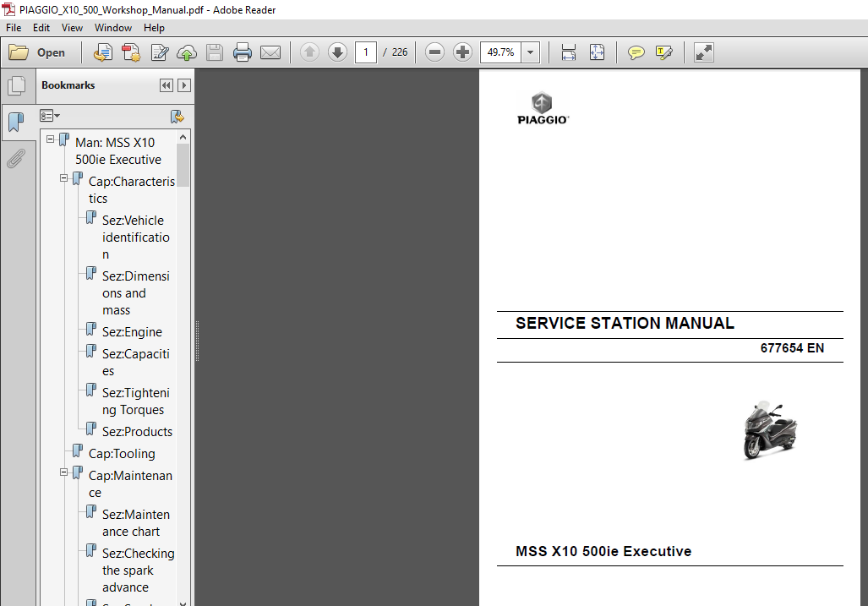868x606 pixels.
Task: Click the bookmarks pane scrollbar thumb
Action: [x=183, y=165]
